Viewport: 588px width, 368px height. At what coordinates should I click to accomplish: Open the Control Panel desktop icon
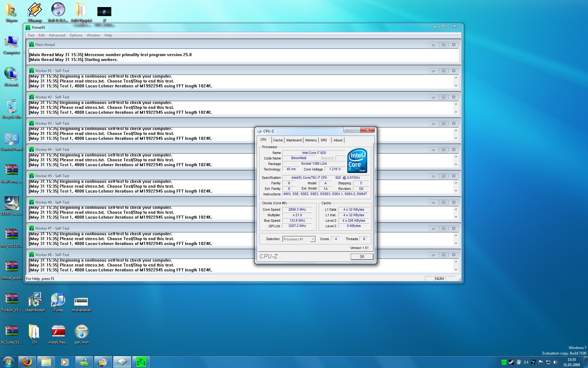pos(12,142)
